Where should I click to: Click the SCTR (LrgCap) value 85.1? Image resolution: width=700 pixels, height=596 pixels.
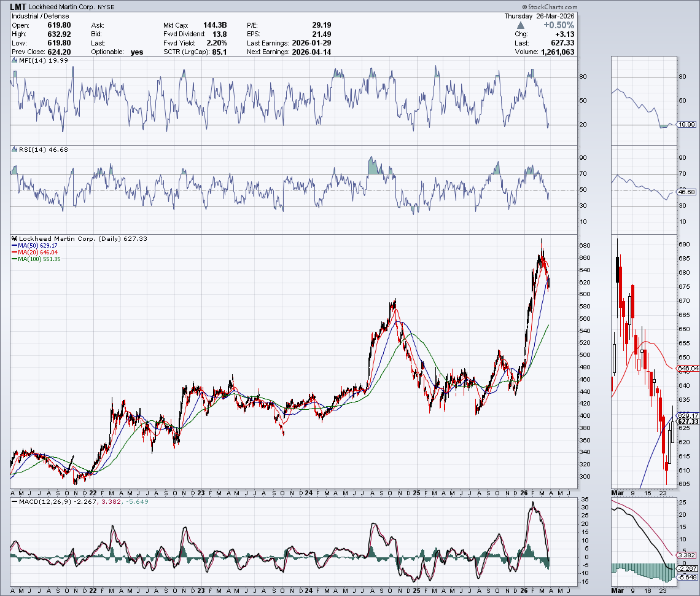point(219,52)
